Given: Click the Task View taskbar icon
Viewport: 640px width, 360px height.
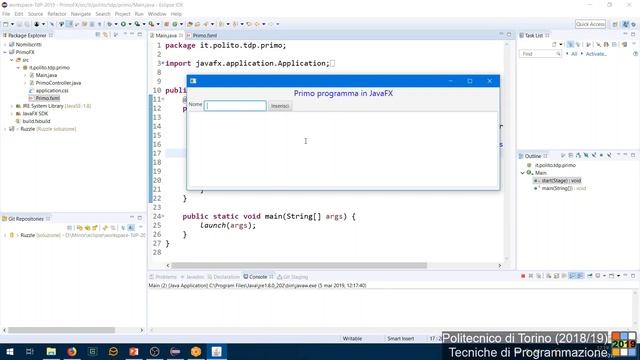Looking at the screenshot, I should (30, 351).
